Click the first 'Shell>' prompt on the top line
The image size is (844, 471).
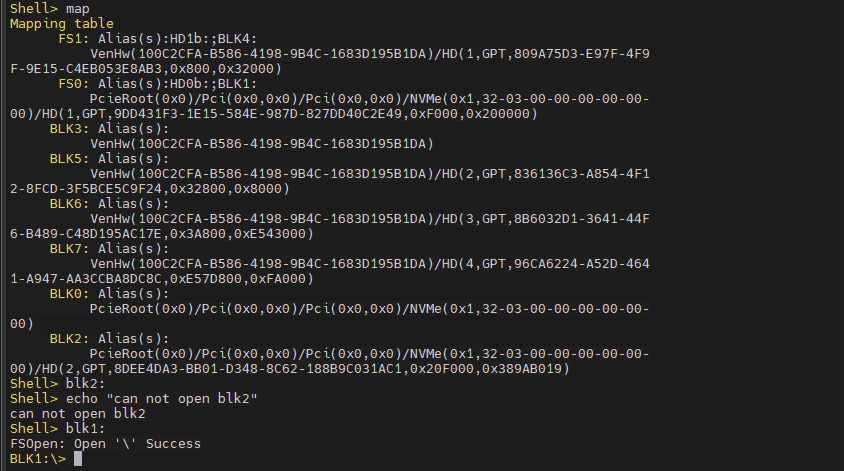point(33,9)
